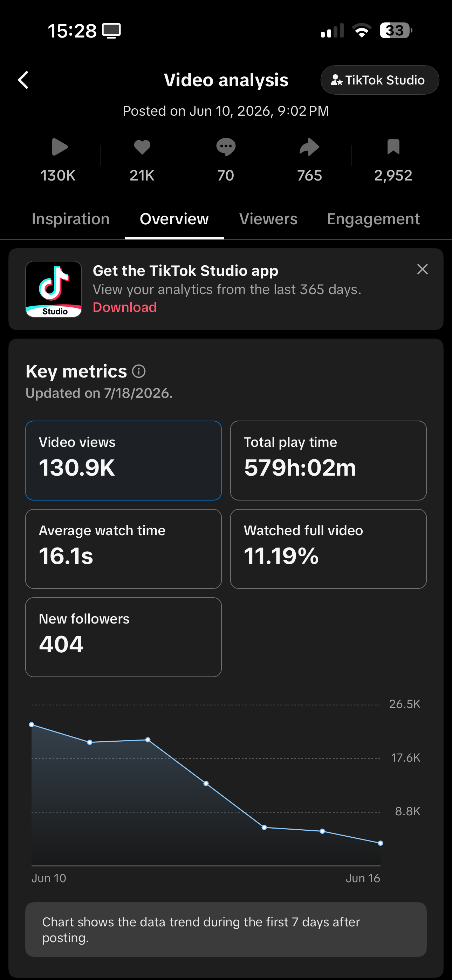The image size is (452, 980).
Task: Tap the bookmark saves icon
Action: (x=393, y=147)
